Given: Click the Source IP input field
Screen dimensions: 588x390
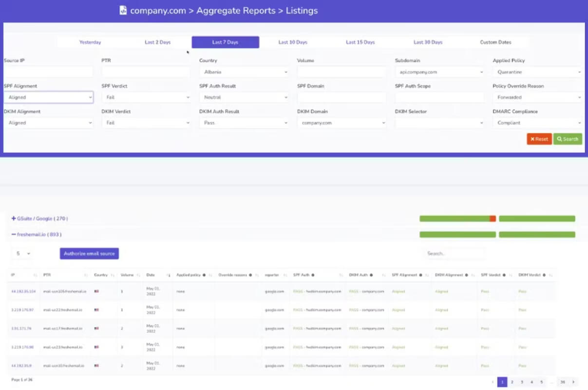Looking at the screenshot, I should coord(48,72).
